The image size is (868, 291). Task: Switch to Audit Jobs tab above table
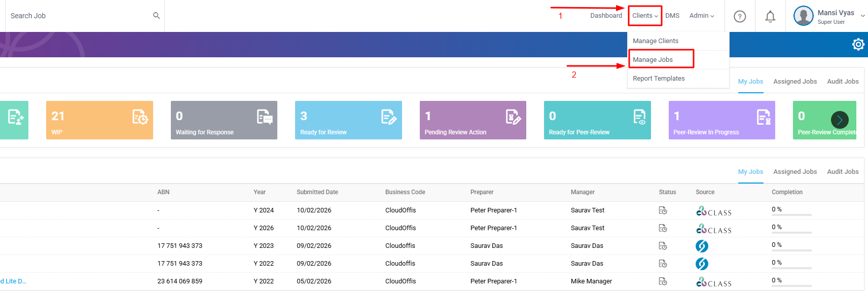843,172
